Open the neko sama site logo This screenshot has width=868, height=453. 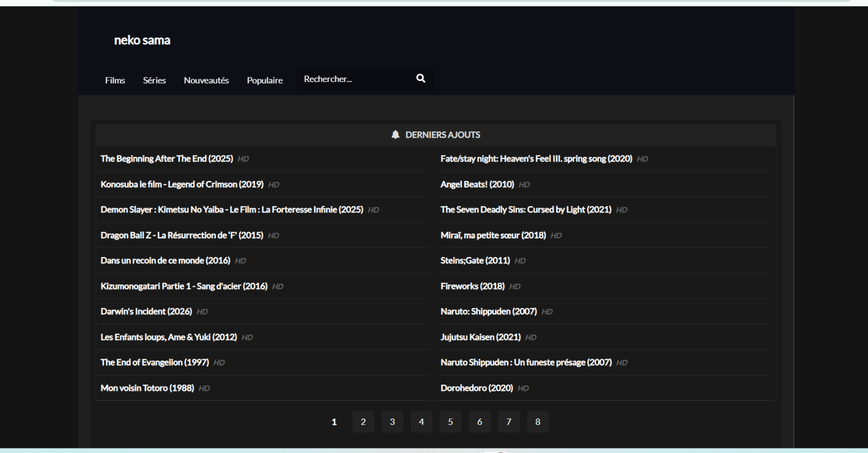tap(142, 40)
